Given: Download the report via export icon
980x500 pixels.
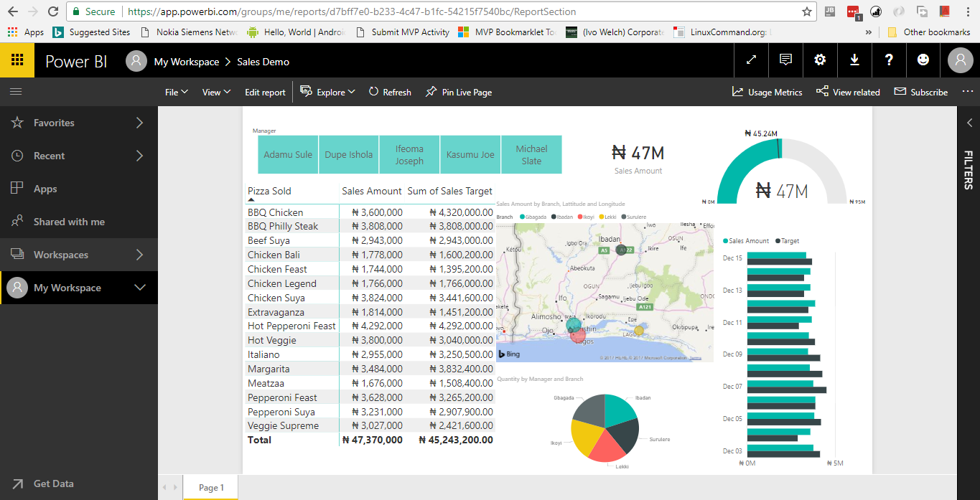Looking at the screenshot, I should click(854, 60).
